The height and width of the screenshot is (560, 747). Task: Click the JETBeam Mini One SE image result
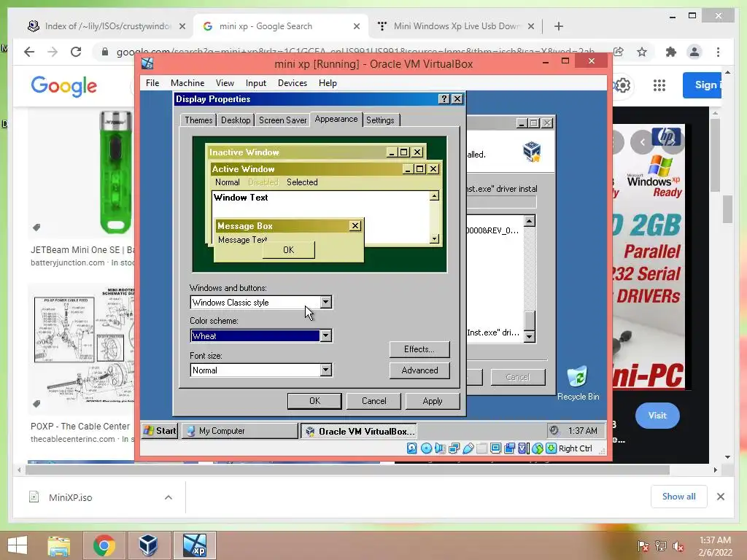82,171
